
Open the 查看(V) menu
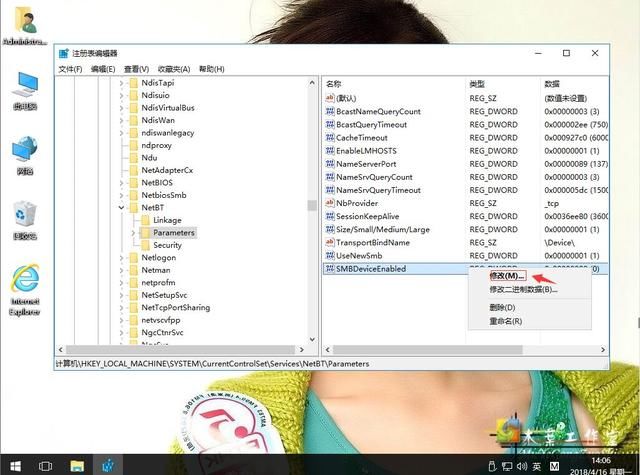[x=136, y=69]
